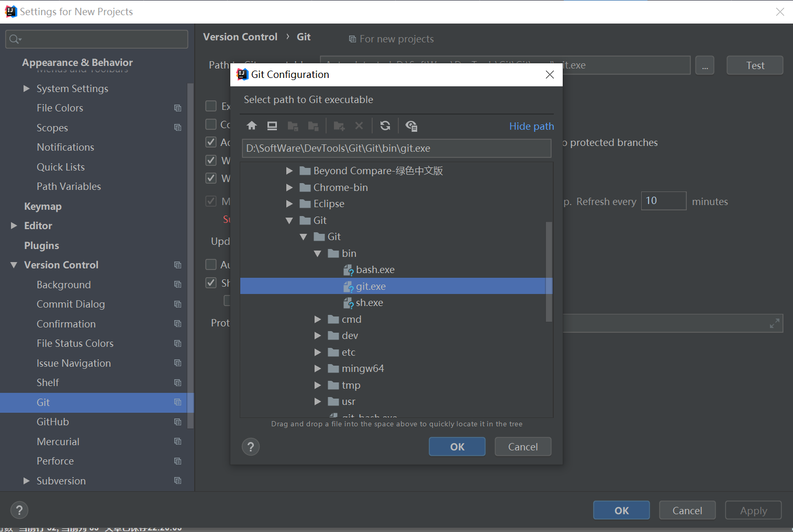Click project-level icon beside Commit Dialog
Image resolution: width=793 pixels, height=532 pixels.
(x=178, y=304)
